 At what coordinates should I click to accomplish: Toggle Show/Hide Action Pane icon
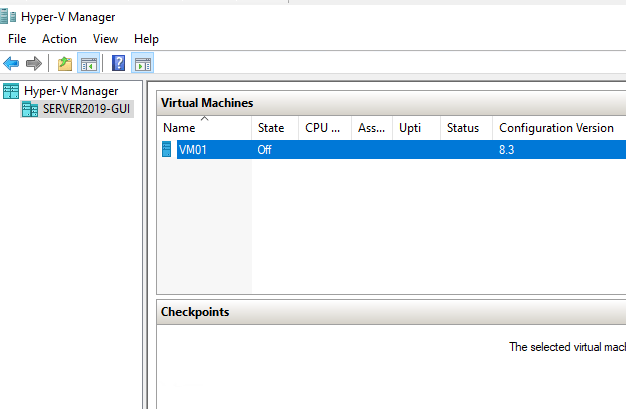pos(143,64)
